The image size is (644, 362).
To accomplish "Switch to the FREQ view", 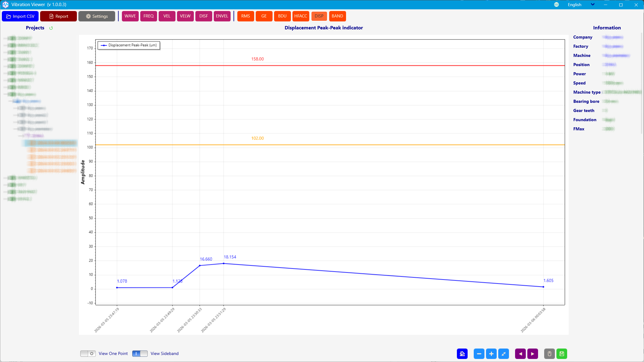I will (149, 16).
